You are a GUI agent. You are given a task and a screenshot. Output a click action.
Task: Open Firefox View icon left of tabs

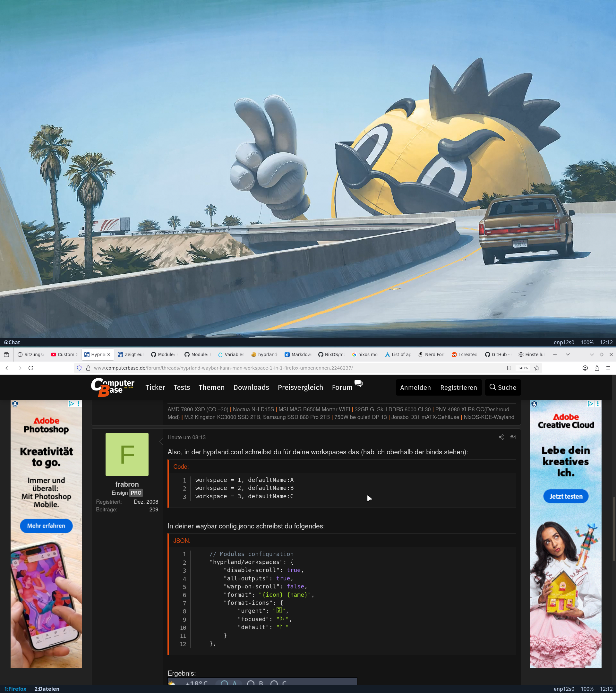pos(6,354)
